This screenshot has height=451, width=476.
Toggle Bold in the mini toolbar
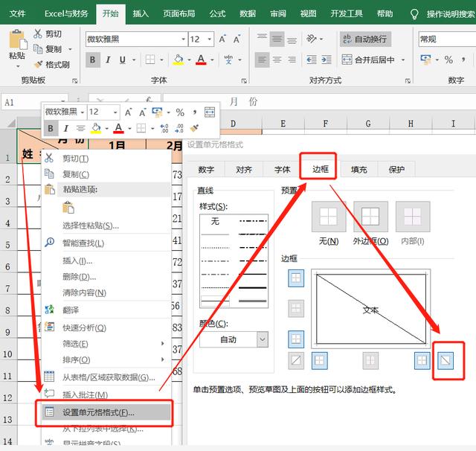tap(51, 128)
